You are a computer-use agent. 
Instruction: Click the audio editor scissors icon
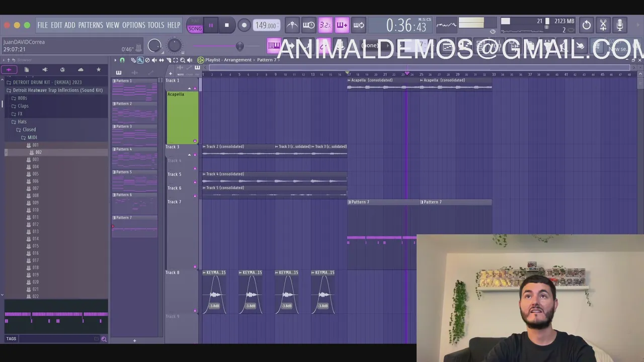(x=603, y=25)
